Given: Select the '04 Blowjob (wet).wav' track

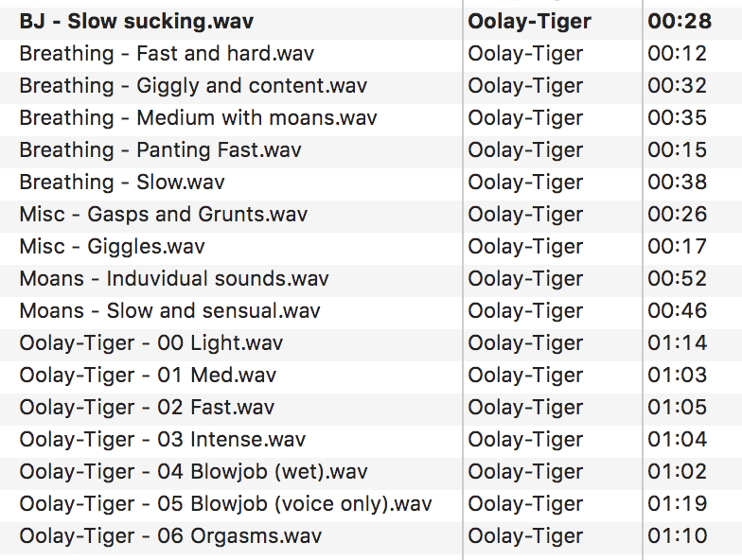Looking at the screenshot, I should pos(193,471).
